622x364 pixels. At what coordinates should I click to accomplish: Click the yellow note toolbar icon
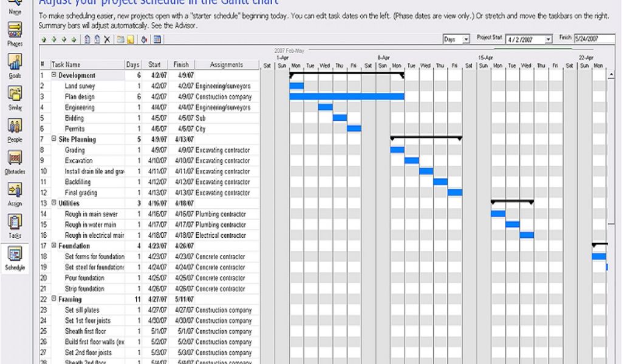point(130,39)
